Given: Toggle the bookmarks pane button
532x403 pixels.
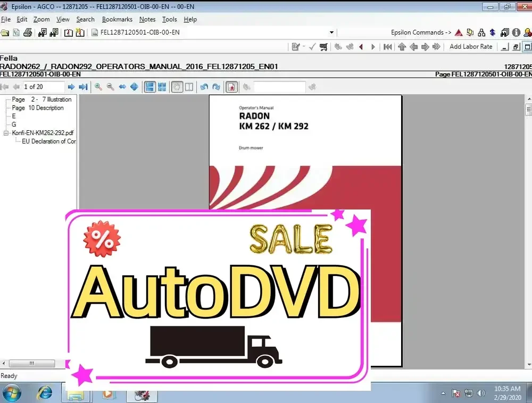Looking at the screenshot, I should click(231, 87).
